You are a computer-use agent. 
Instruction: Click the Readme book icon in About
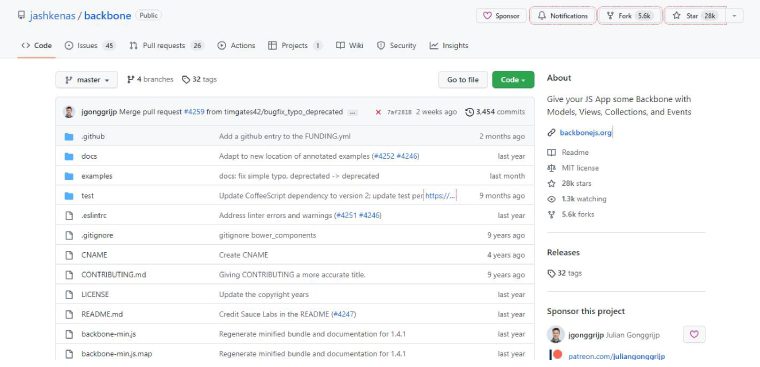551,152
